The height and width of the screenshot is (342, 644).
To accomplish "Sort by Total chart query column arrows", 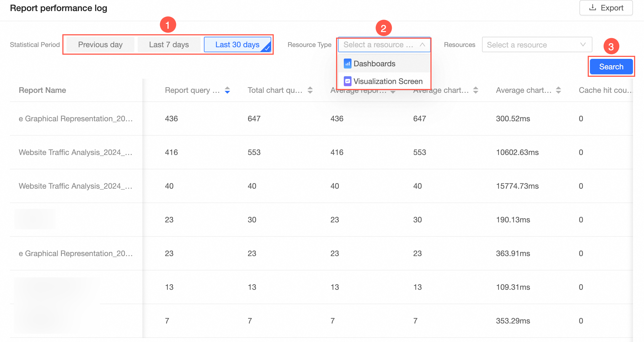I will [310, 90].
